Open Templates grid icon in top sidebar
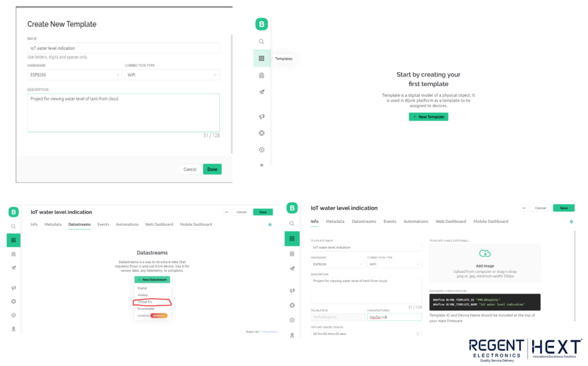 pyautogui.click(x=261, y=58)
